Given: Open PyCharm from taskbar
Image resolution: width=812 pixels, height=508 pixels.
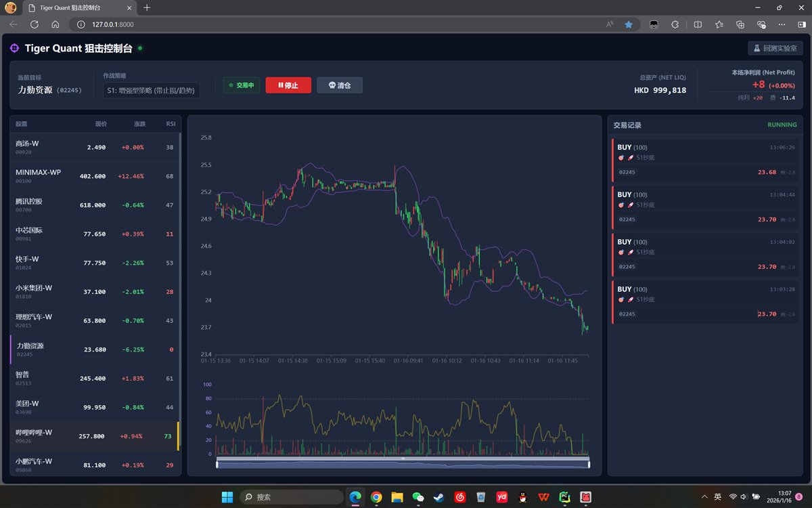Looking at the screenshot, I should tap(564, 497).
